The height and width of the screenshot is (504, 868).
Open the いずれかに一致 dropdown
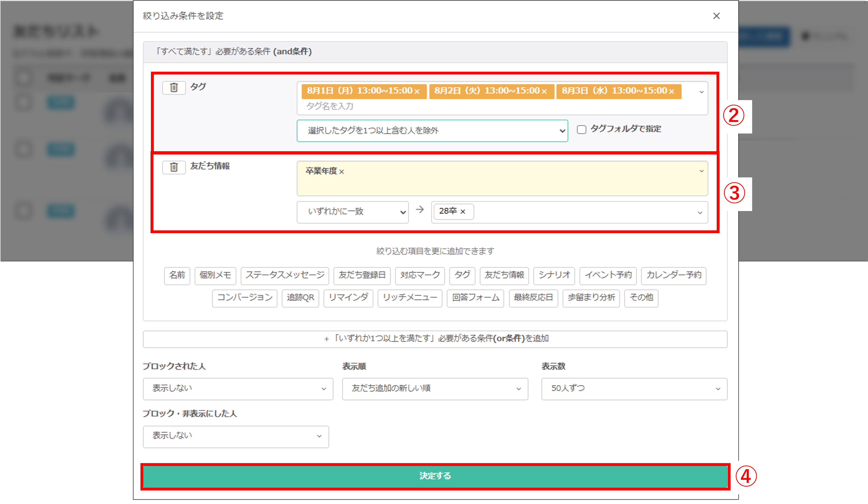tap(352, 212)
